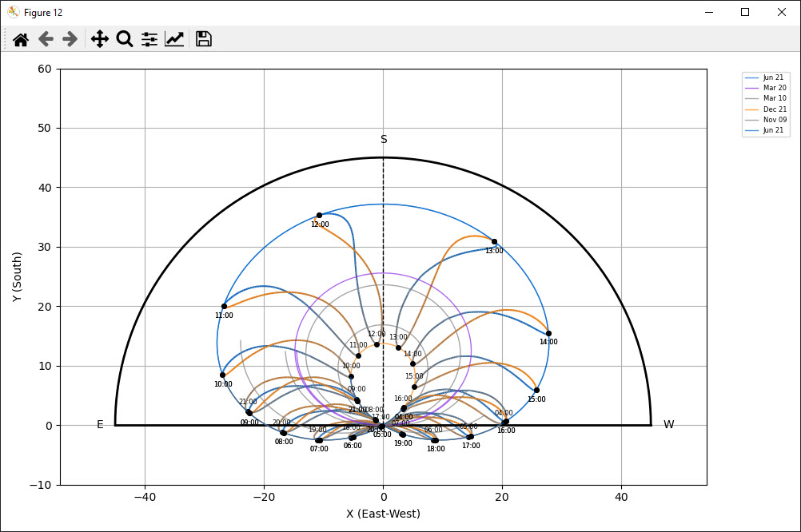Viewport: 801px width, 532px height.
Task: Click the X (East-West) axis title
Action: click(383, 514)
